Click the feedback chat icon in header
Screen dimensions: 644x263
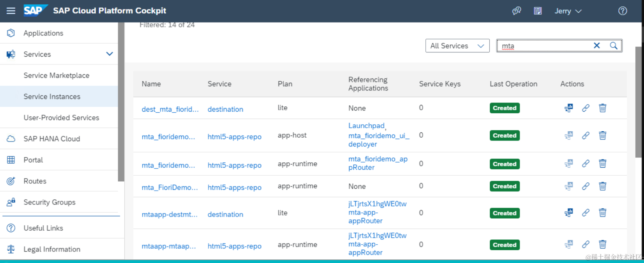pos(516,11)
